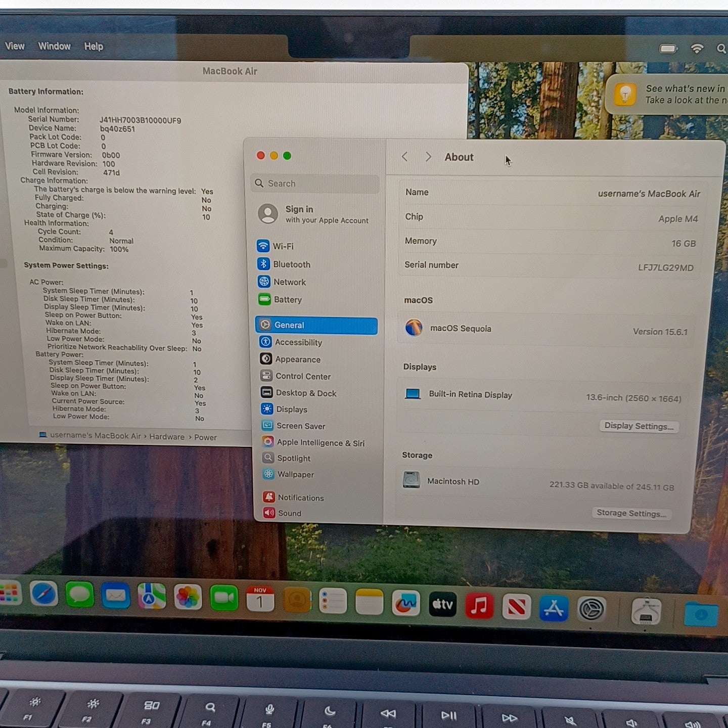Open Control Center settings
Screen dimensions: 728x728
point(302,376)
